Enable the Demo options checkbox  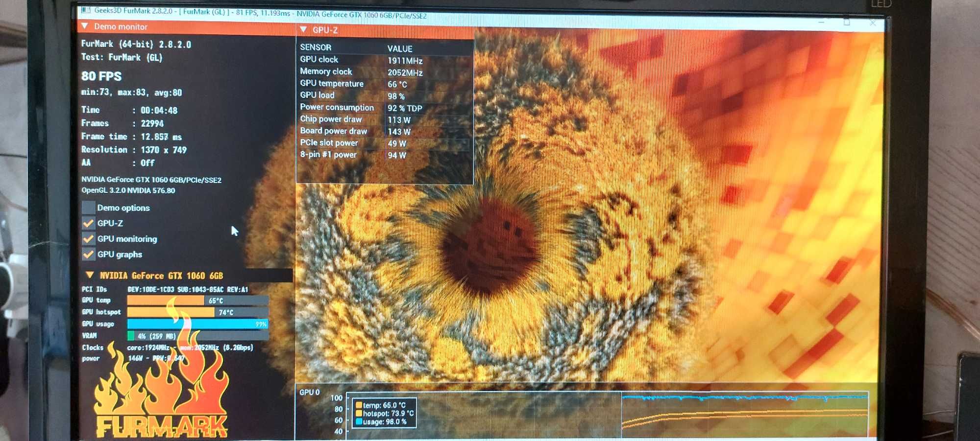coord(89,208)
